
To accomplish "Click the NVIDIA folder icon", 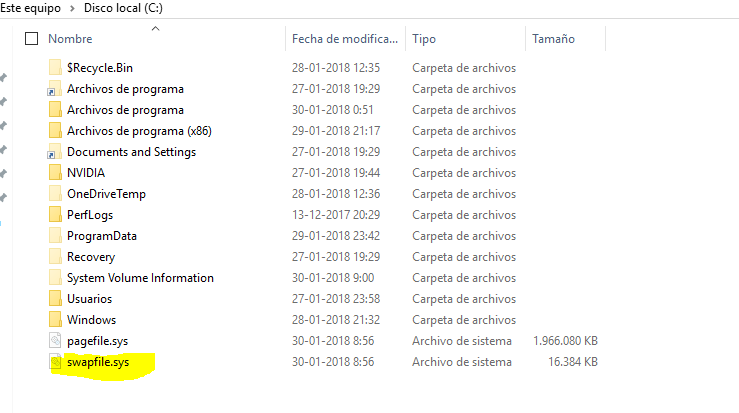I will point(55,173).
